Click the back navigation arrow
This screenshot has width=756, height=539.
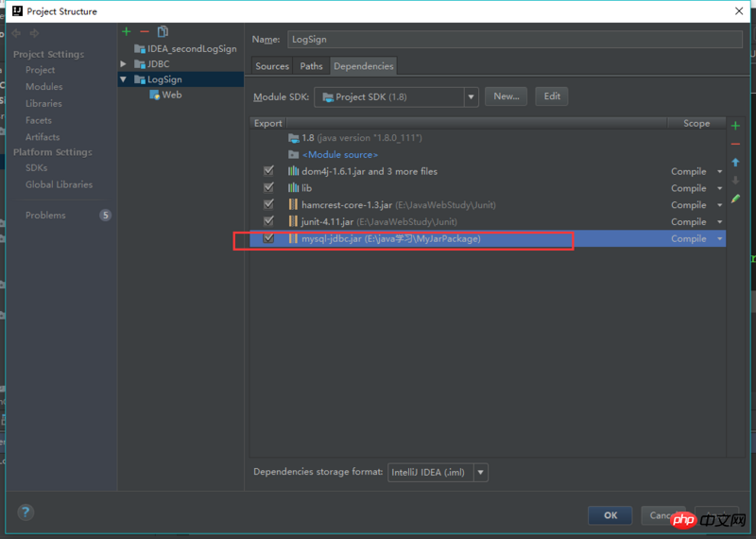click(x=16, y=33)
